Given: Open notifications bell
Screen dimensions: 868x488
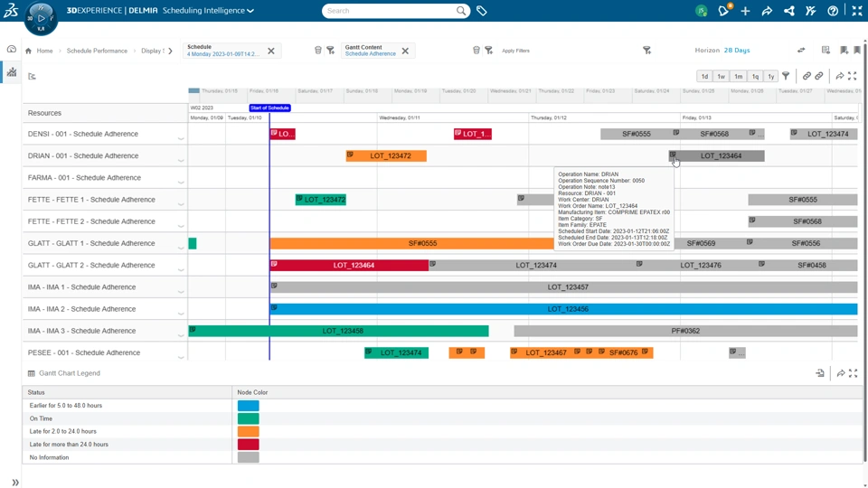Looking at the screenshot, I should click(x=723, y=11).
